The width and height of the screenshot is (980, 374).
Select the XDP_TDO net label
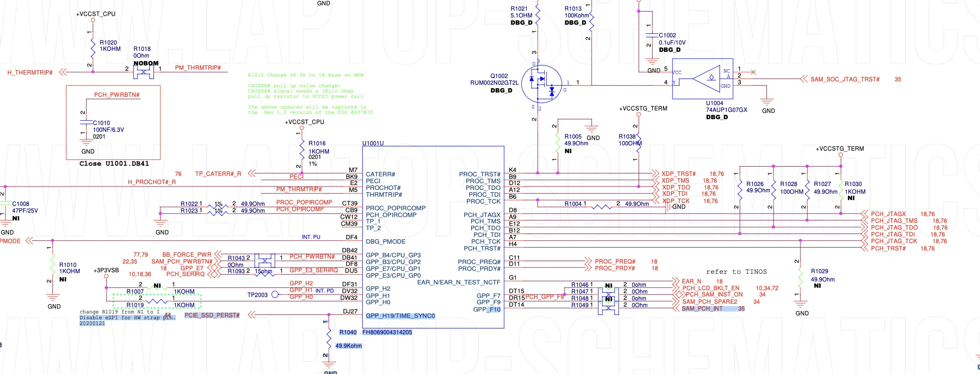pyautogui.click(x=676, y=187)
